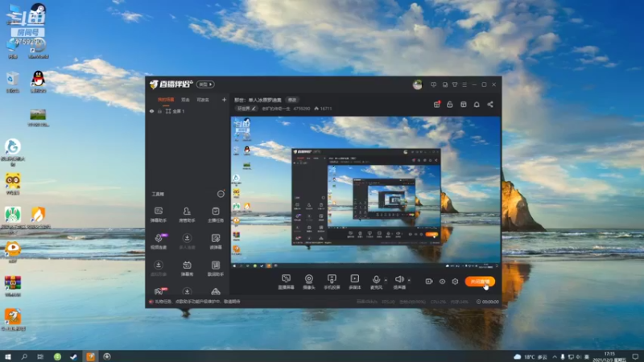Viewport: 644px width, 362px height.
Task: Add a 多媒体 multimedia source
Action: click(355, 282)
